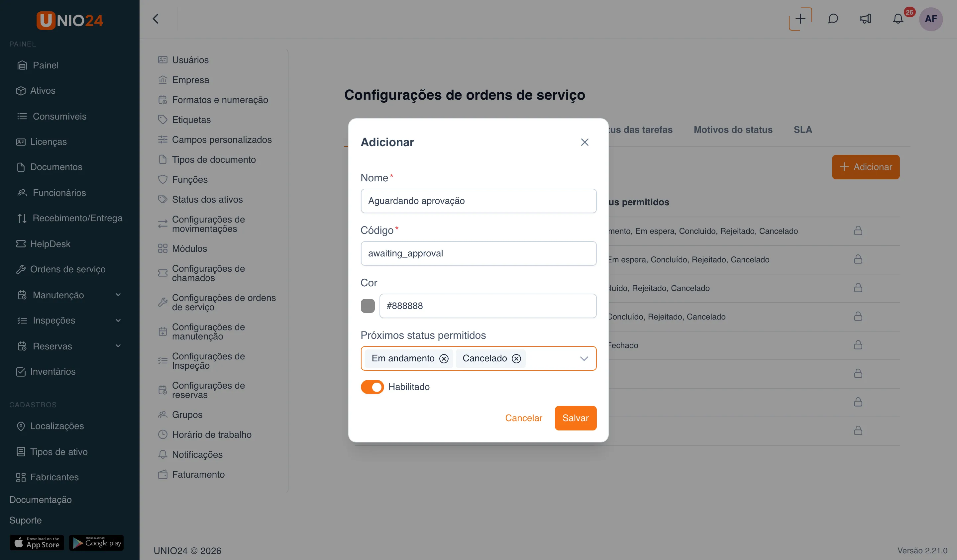
Task: Open the chat bubble icon
Action: point(833,19)
